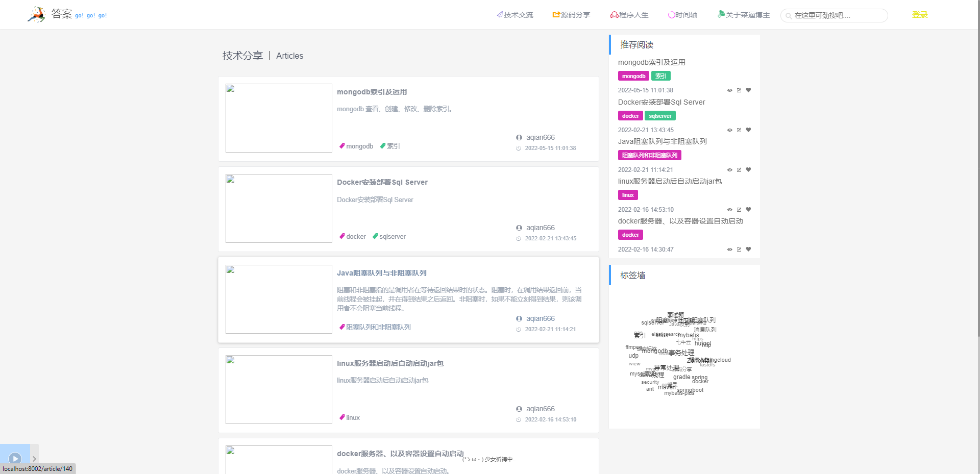Open the Docker安装部署Sql Server article card title
The image size is (980, 474).
tap(382, 182)
